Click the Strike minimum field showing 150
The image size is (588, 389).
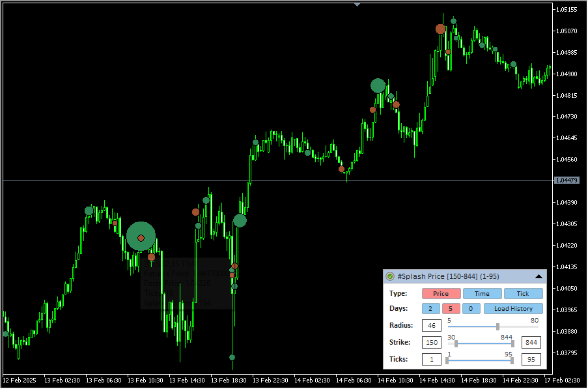[431, 343]
